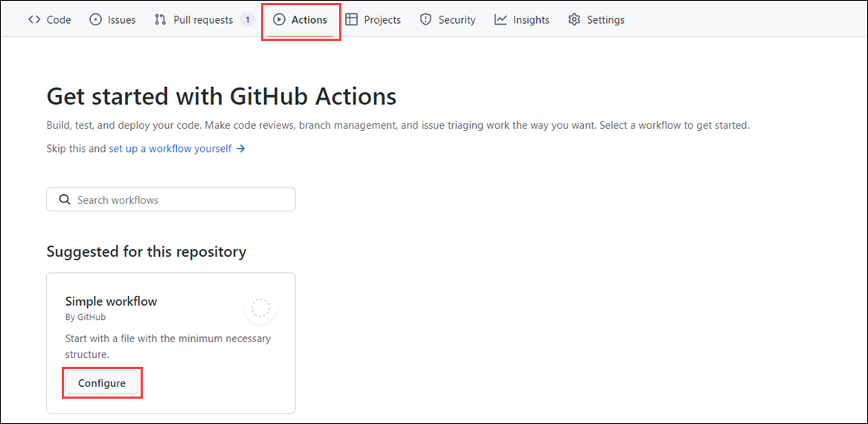Click the pull requests count badge
Viewport: 868px width, 424px height.
click(x=247, y=20)
